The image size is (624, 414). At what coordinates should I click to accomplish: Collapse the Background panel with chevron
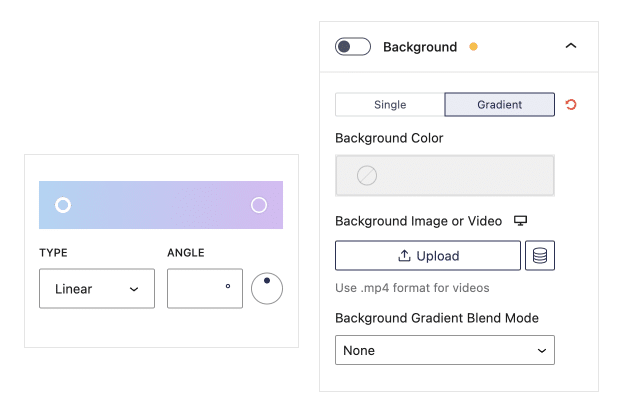point(571,46)
